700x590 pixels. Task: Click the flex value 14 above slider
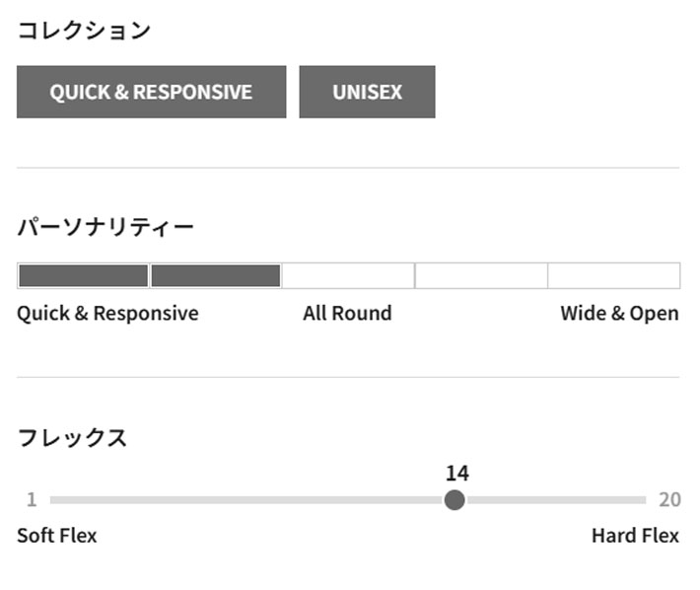click(456, 473)
